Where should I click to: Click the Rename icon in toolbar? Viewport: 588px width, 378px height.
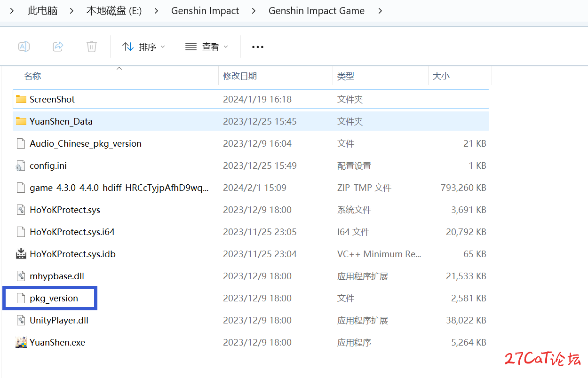pyautogui.click(x=24, y=47)
